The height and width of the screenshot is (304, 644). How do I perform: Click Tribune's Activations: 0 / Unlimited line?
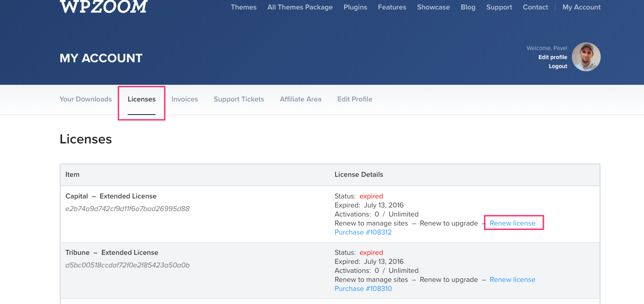pyautogui.click(x=377, y=271)
